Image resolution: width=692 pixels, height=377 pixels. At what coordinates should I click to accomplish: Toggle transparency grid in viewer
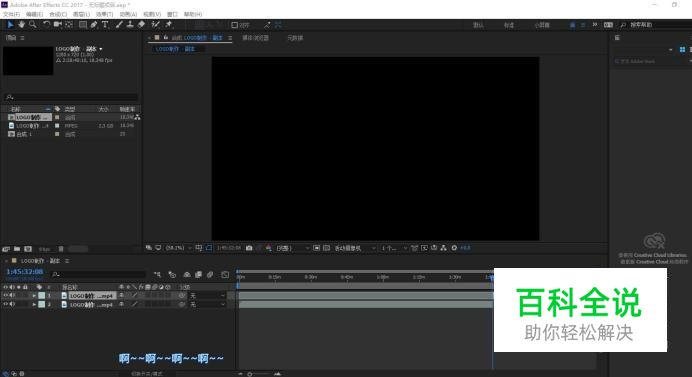tap(326, 248)
